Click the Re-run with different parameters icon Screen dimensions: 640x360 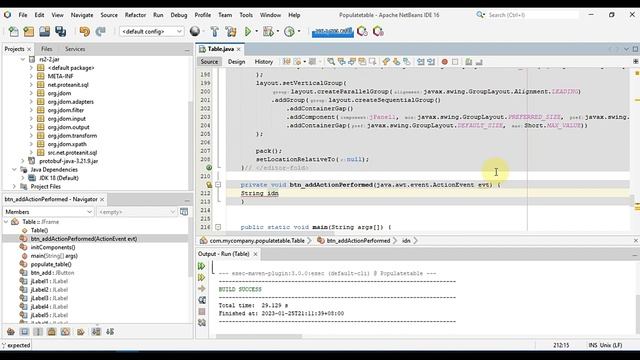coord(202,278)
